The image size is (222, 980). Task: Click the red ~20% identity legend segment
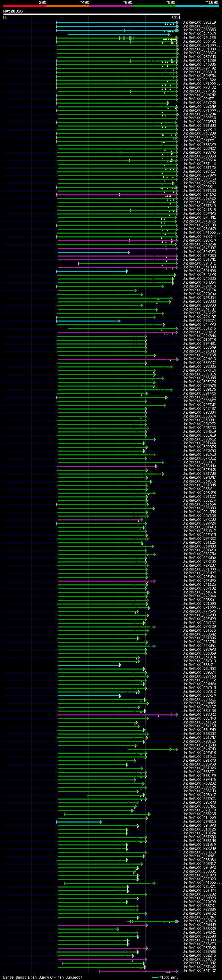pyautogui.click(x=25, y=6)
